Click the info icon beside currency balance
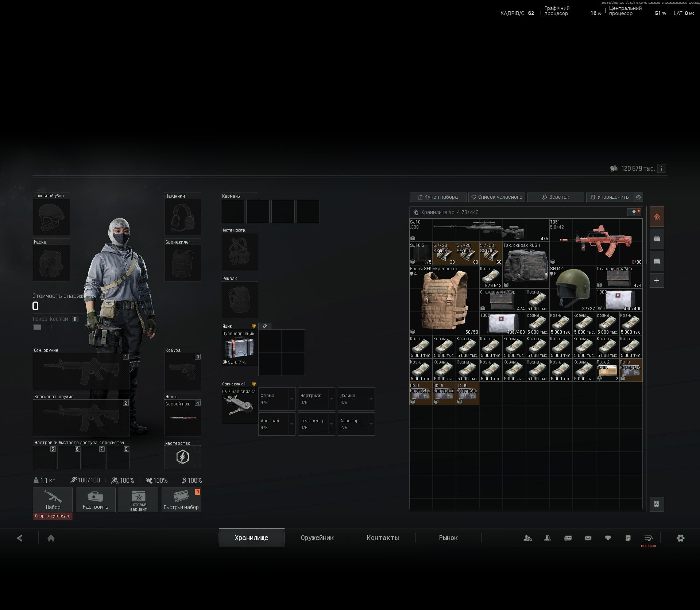 661,168
